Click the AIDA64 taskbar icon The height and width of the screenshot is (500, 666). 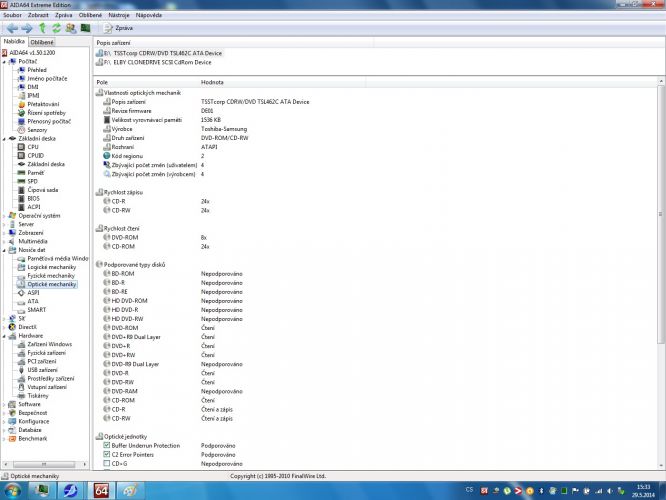[101, 491]
